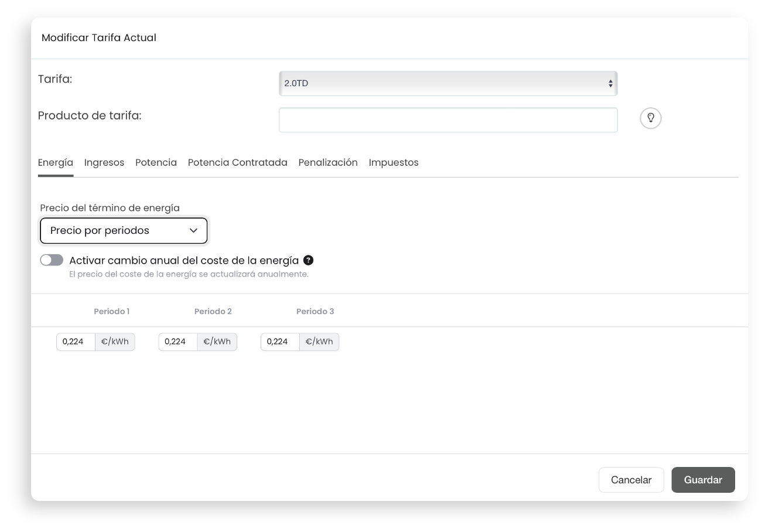The height and width of the screenshot is (532, 765).
Task: Click the Periodo 2 price field
Action: pos(178,342)
